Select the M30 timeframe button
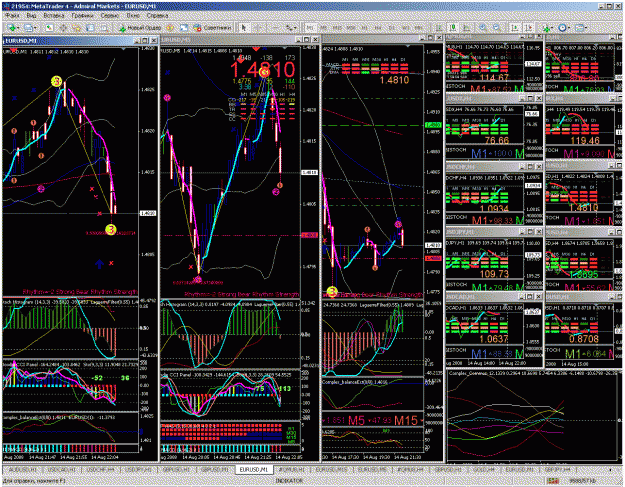 [351, 27]
